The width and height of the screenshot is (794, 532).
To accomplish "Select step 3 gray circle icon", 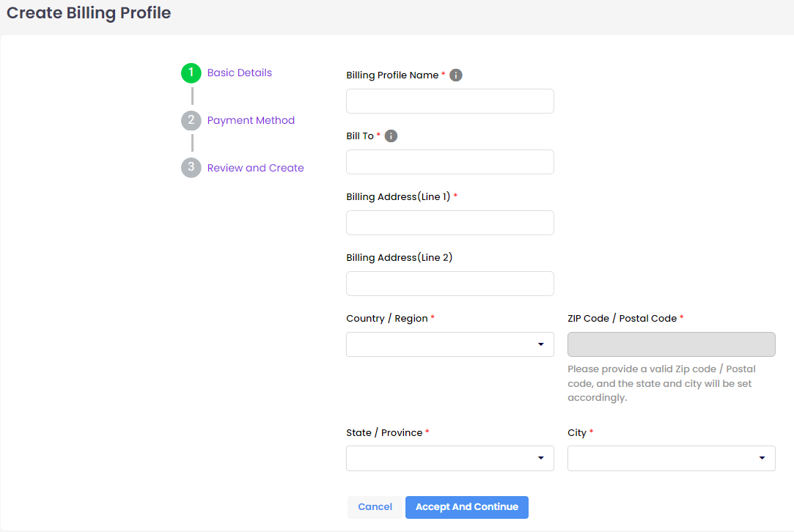I will [x=191, y=168].
